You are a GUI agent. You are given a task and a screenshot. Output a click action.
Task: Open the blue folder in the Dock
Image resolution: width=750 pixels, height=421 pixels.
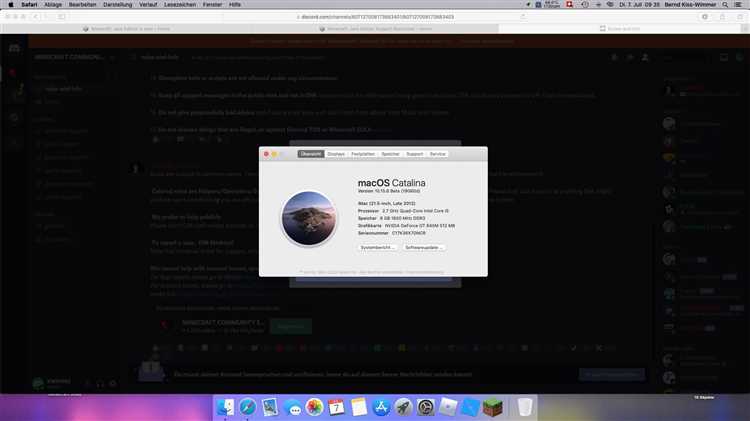point(470,407)
